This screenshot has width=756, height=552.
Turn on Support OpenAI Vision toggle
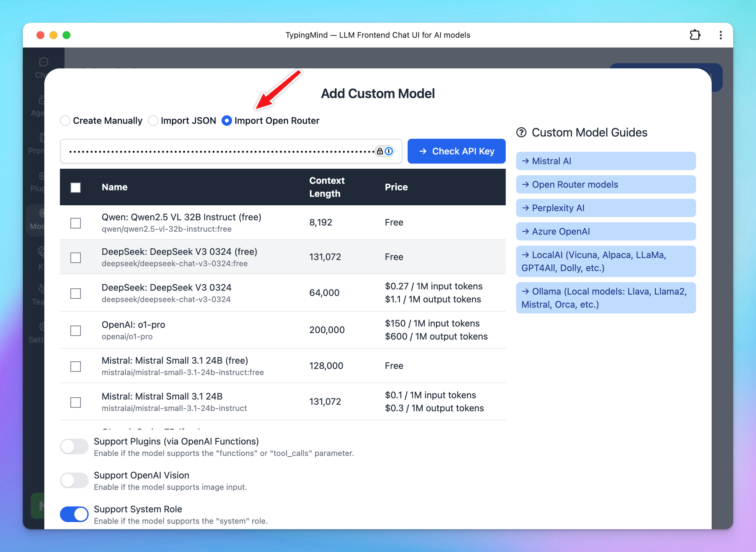coord(74,480)
